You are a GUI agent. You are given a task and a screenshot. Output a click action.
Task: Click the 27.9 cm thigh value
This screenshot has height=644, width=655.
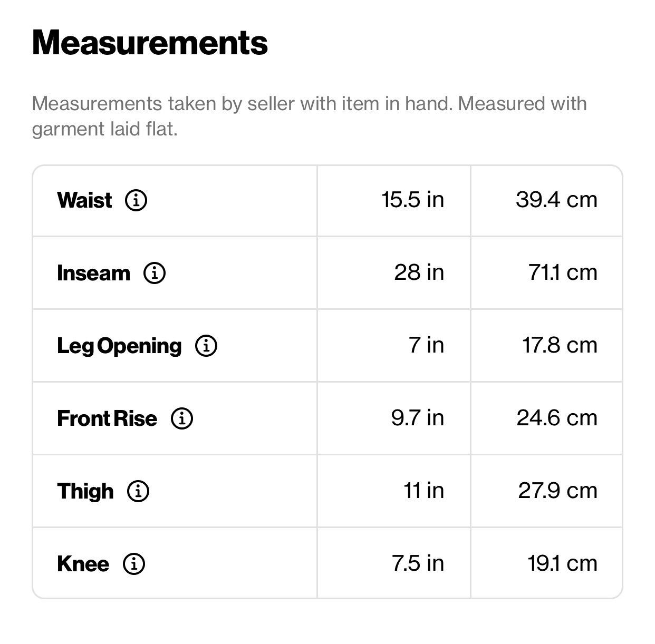pyautogui.click(x=557, y=491)
